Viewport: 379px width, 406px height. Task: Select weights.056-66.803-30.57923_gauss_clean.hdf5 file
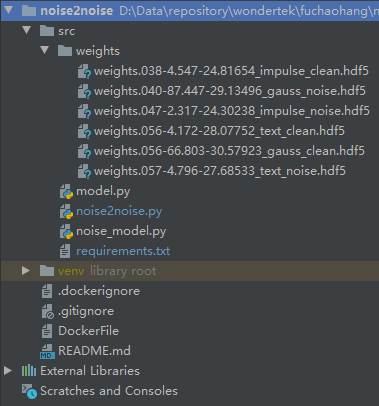(229, 151)
